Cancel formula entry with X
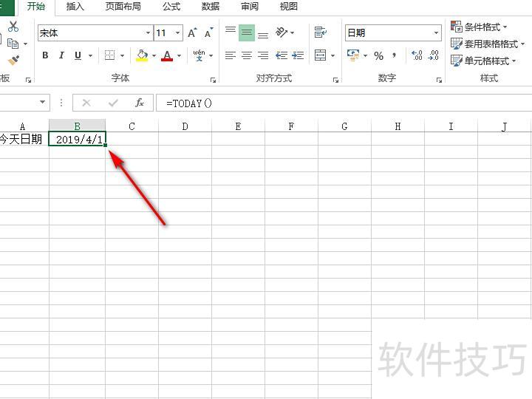 [x=86, y=103]
